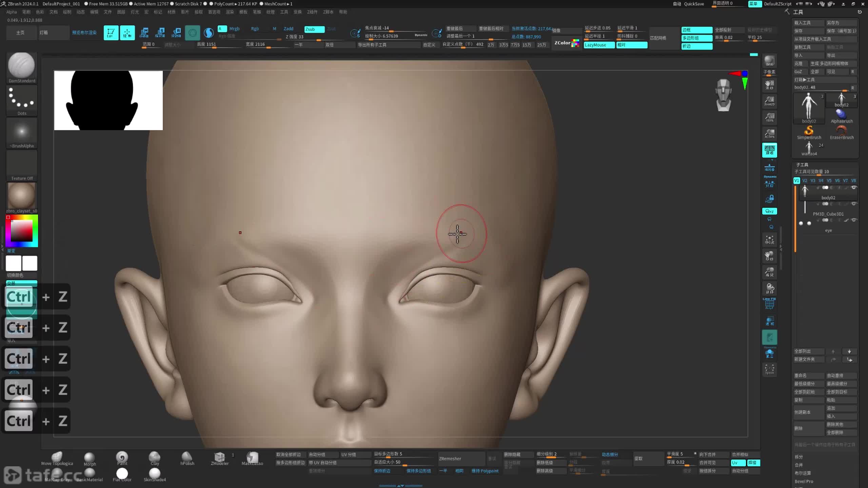Viewport: 868px width, 488px height.
Task: Select the DamStandard brush thumbnail
Action: [21, 67]
